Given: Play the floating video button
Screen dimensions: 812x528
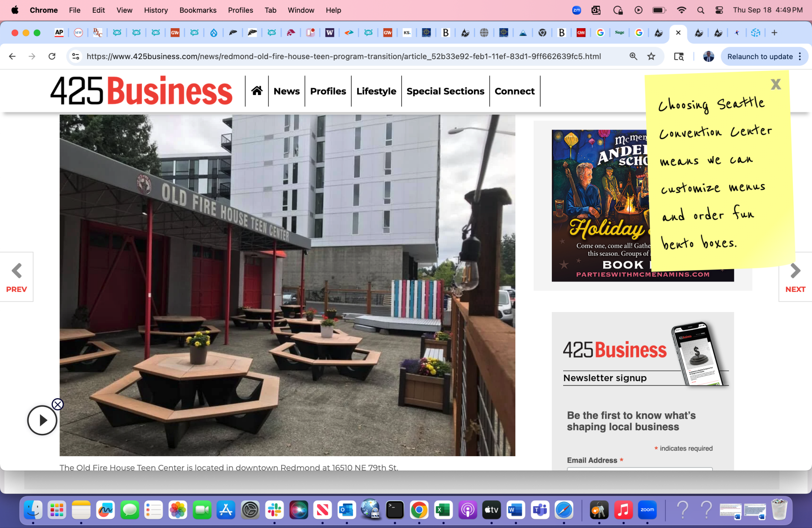Looking at the screenshot, I should point(42,420).
